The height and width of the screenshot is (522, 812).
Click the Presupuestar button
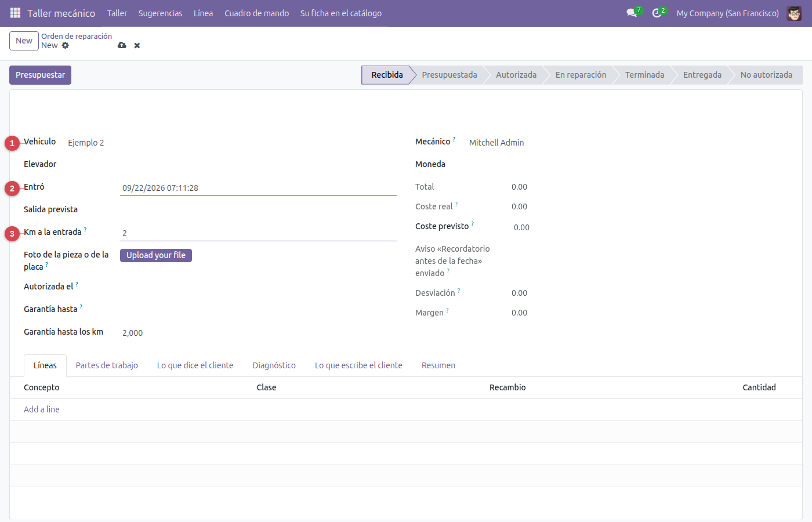point(40,75)
